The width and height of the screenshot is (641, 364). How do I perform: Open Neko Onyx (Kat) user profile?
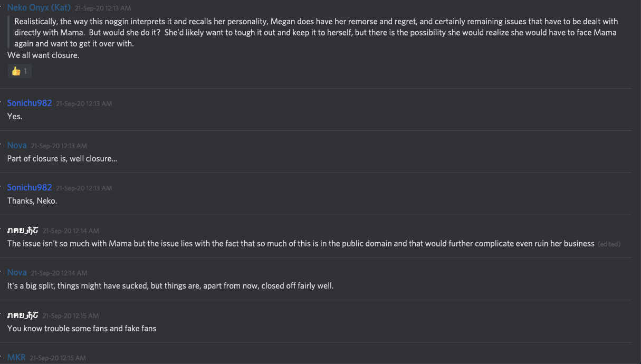(39, 8)
